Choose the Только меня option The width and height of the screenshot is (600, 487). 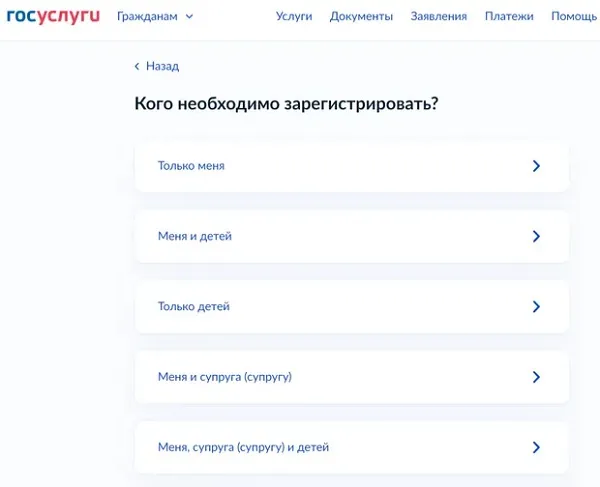coord(352,166)
